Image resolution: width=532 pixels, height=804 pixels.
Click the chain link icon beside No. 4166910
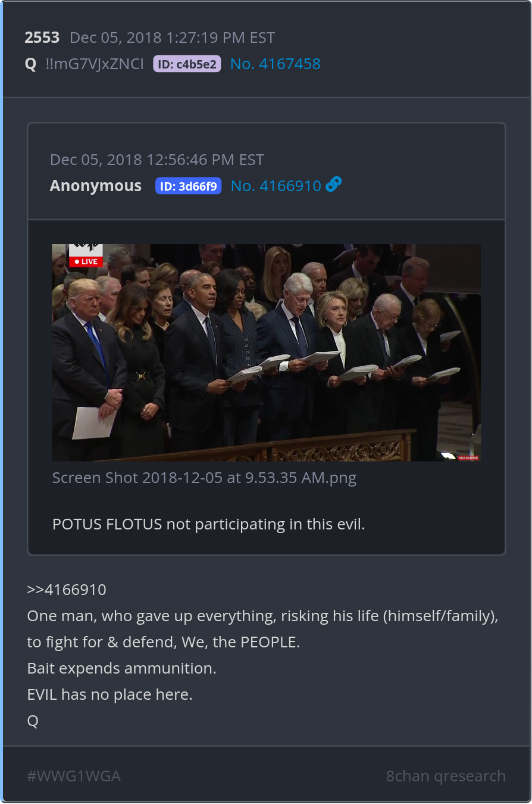pos(334,185)
